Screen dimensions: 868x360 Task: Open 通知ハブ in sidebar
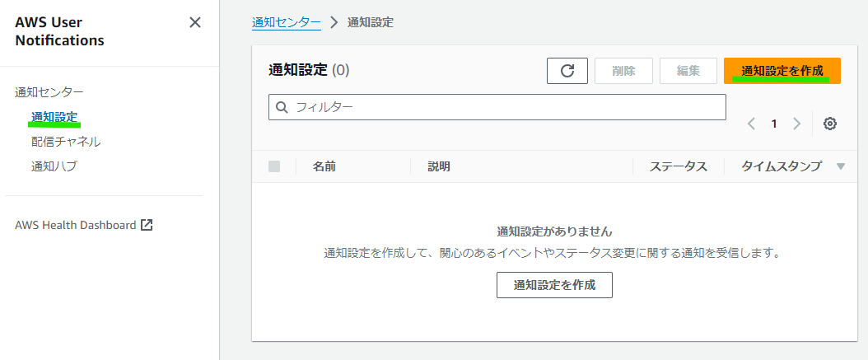(54, 166)
